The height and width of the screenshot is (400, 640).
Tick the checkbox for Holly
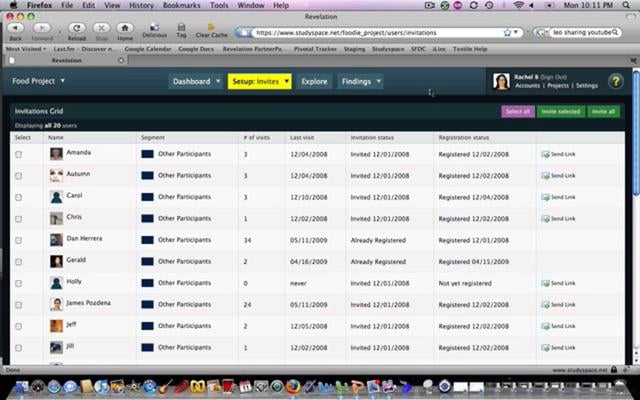(x=18, y=283)
